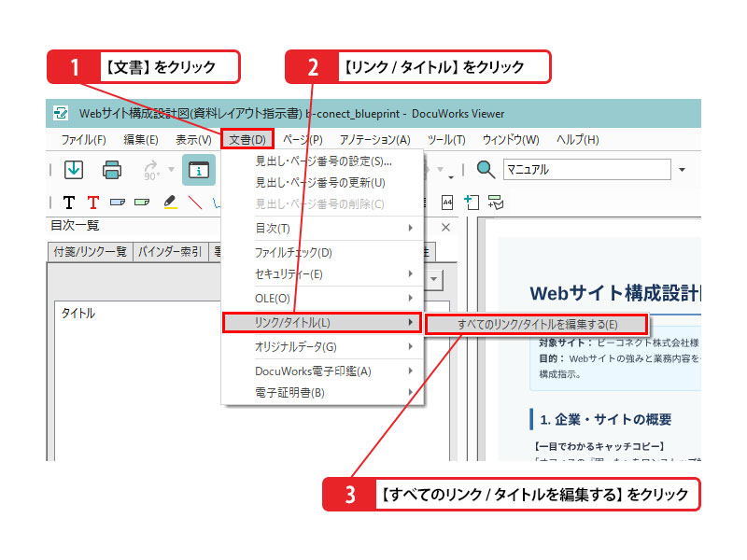Select the red line annotation tool
The width and height of the screenshot is (747, 560).
click(195, 203)
